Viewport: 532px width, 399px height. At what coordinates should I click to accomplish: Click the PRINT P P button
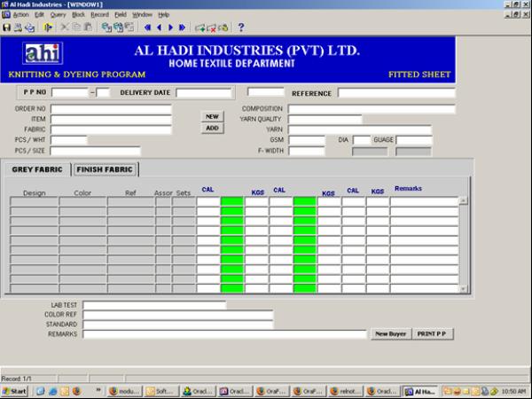tap(432, 334)
